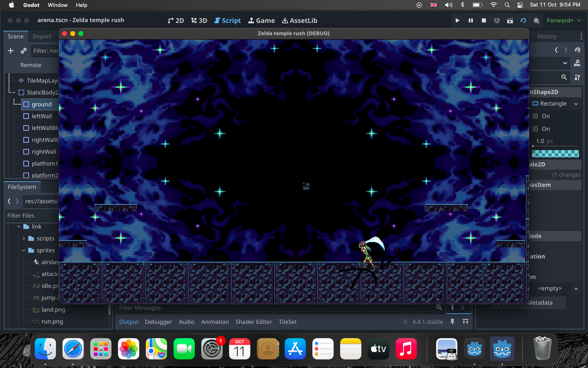Switch to the AssetLib workspace
This screenshot has width=588, height=368.
pos(299,20)
